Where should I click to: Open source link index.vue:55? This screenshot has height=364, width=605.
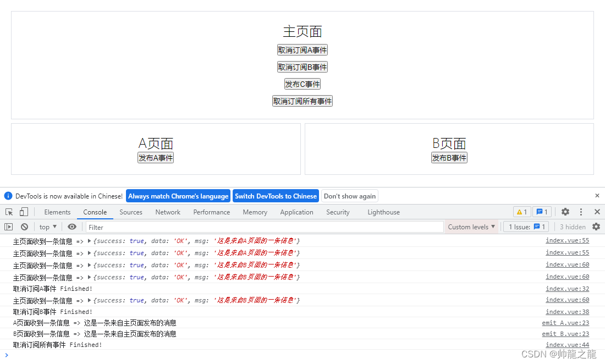point(567,240)
